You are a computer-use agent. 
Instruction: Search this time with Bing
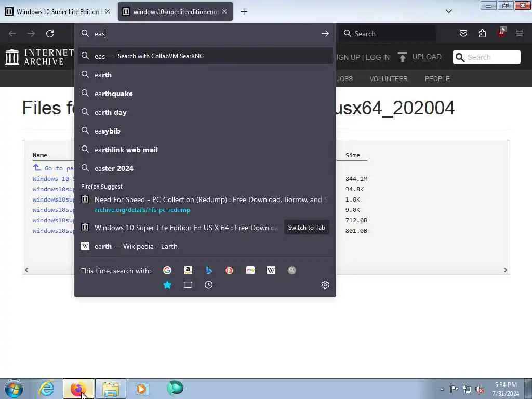[x=209, y=270]
